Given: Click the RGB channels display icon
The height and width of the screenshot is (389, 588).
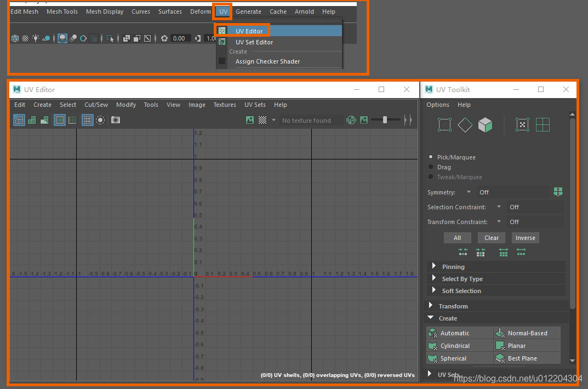Looking at the screenshot, I should (x=351, y=120).
